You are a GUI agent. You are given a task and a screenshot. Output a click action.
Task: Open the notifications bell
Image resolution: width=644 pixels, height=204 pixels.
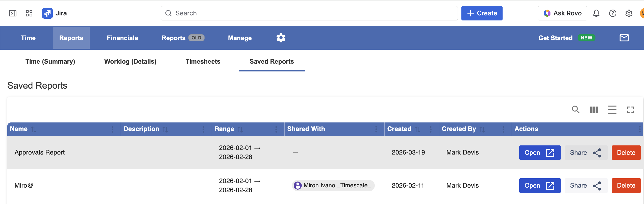[x=596, y=13]
